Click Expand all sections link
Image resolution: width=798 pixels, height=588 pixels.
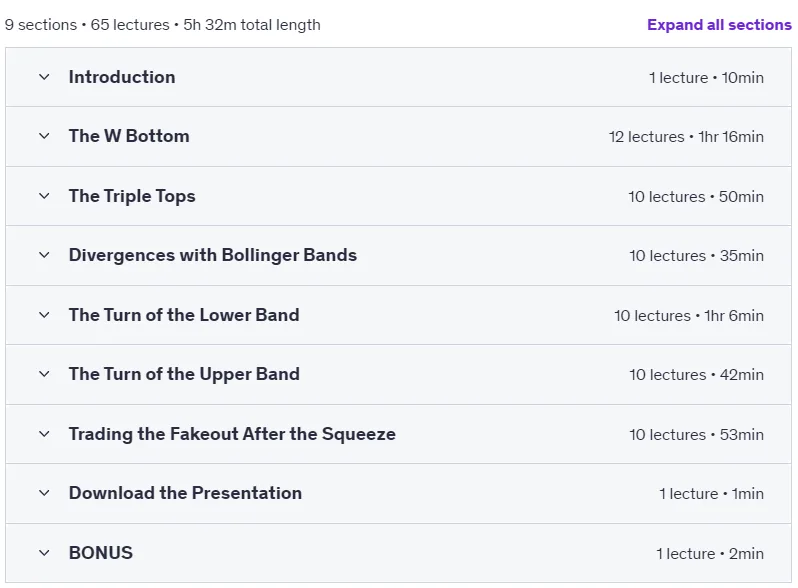[x=719, y=24]
